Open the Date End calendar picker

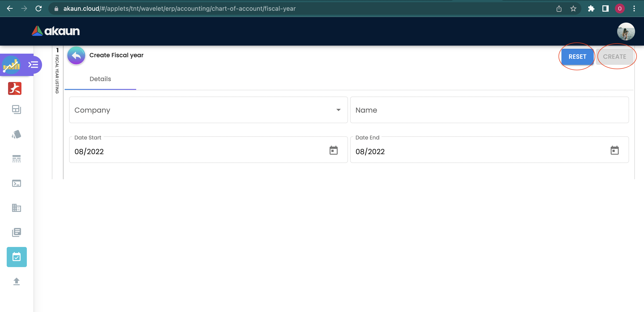click(x=614, y=151)
